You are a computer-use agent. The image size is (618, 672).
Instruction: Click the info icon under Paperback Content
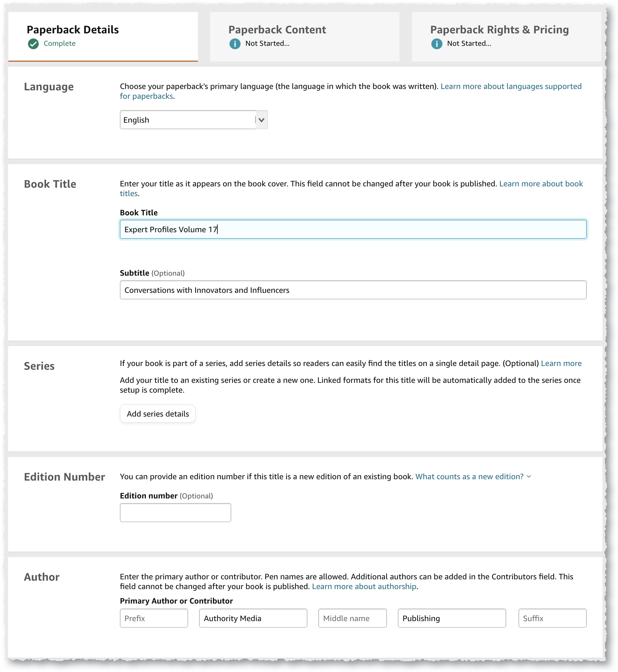coord(235,44)
